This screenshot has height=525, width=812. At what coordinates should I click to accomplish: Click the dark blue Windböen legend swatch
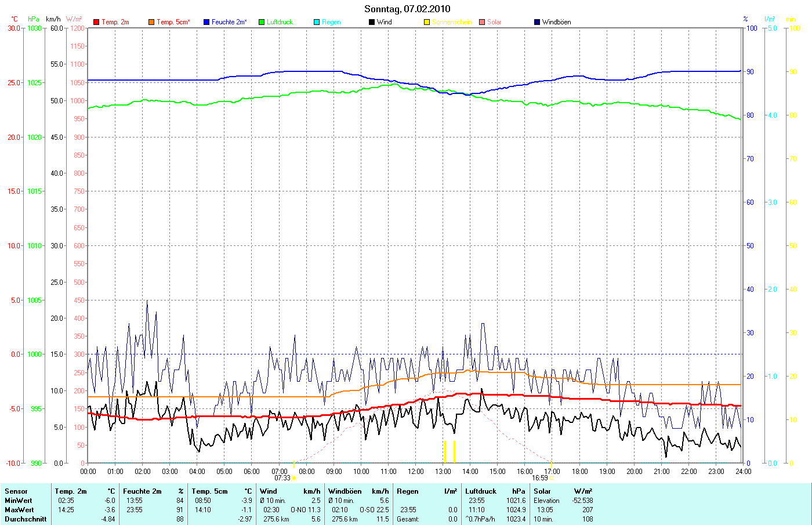click(537, 22)
